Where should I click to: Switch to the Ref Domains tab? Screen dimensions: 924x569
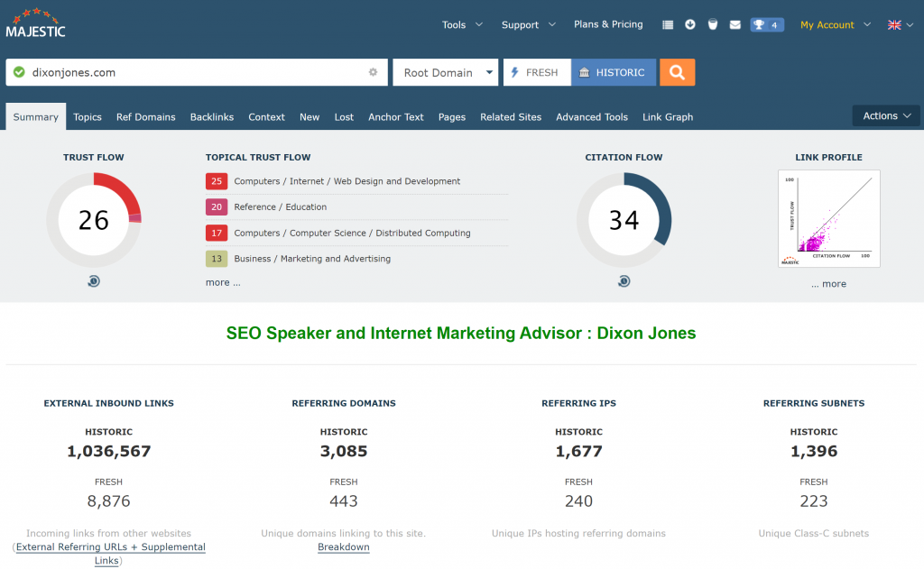click(x=145, y=116)
